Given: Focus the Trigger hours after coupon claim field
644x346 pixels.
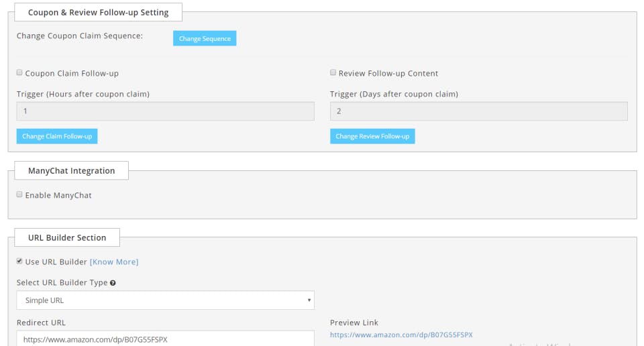Looking at the screenshot, I should click(x=165, y=111).
